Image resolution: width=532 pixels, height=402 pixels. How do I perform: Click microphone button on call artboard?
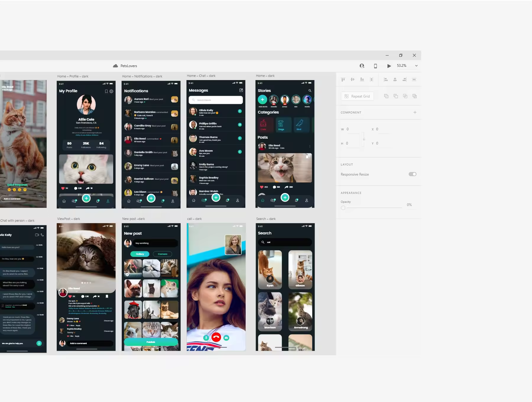point(206,338)
